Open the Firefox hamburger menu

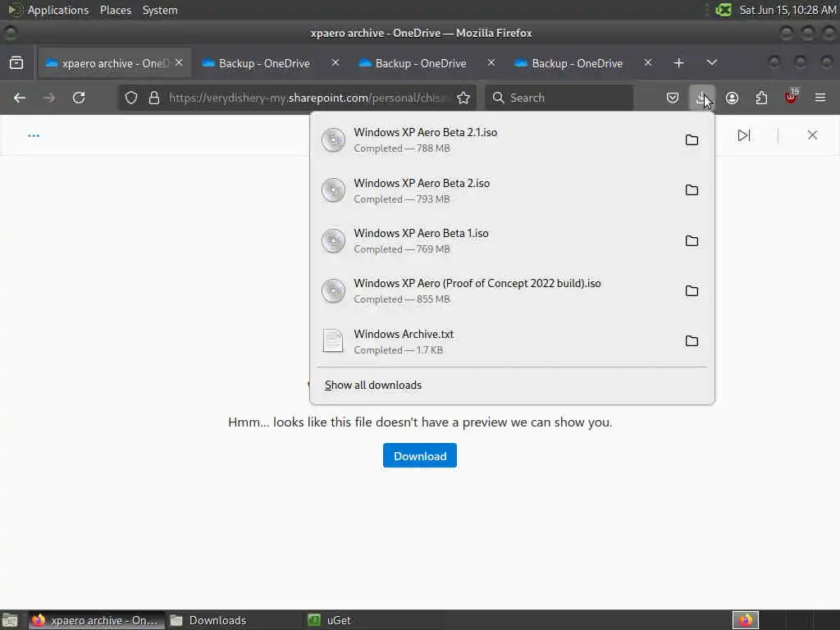[x=820, y=98]
